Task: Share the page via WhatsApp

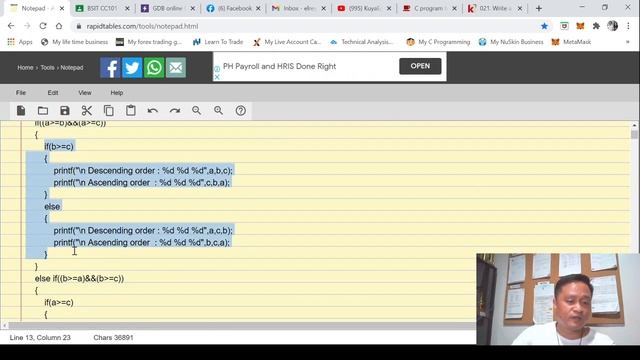Action: tap(154, 67)
